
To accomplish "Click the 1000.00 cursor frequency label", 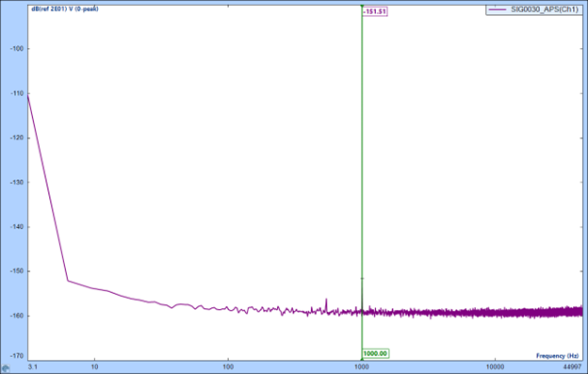I will coord(375,353).
